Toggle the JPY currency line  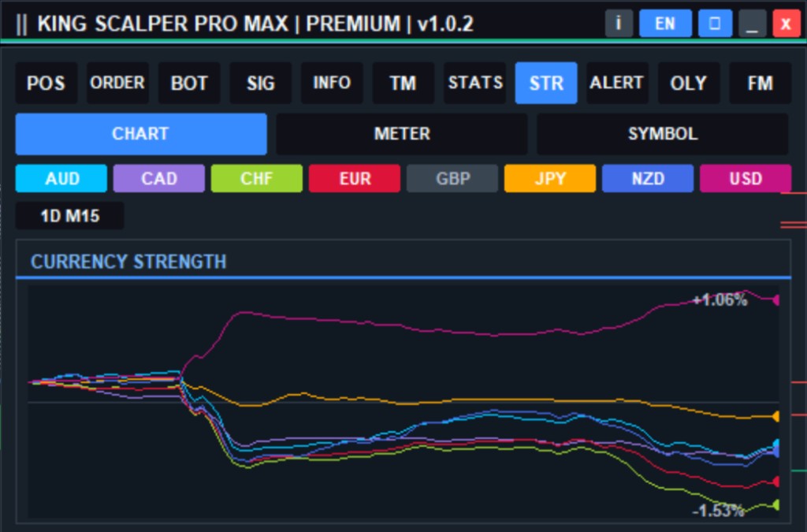click(x=550, y=179)
